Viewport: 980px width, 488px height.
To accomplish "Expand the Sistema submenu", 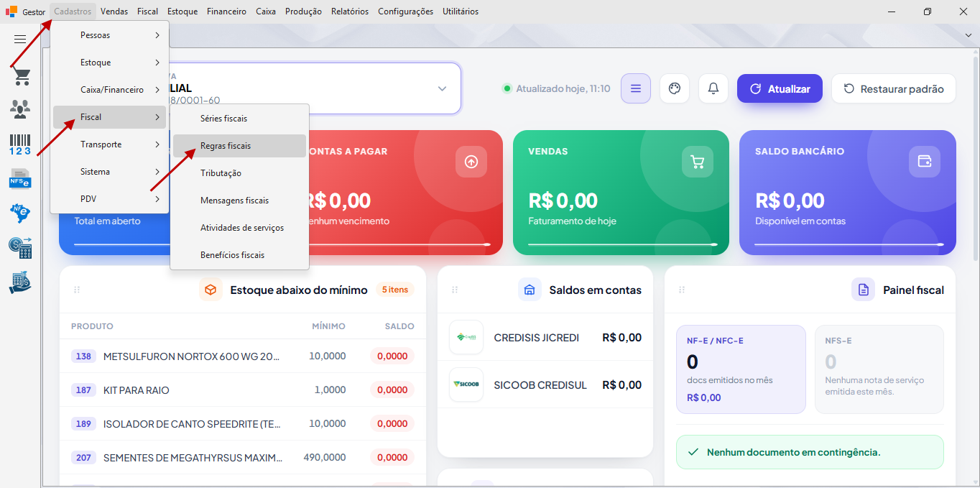I will point(109,172).
